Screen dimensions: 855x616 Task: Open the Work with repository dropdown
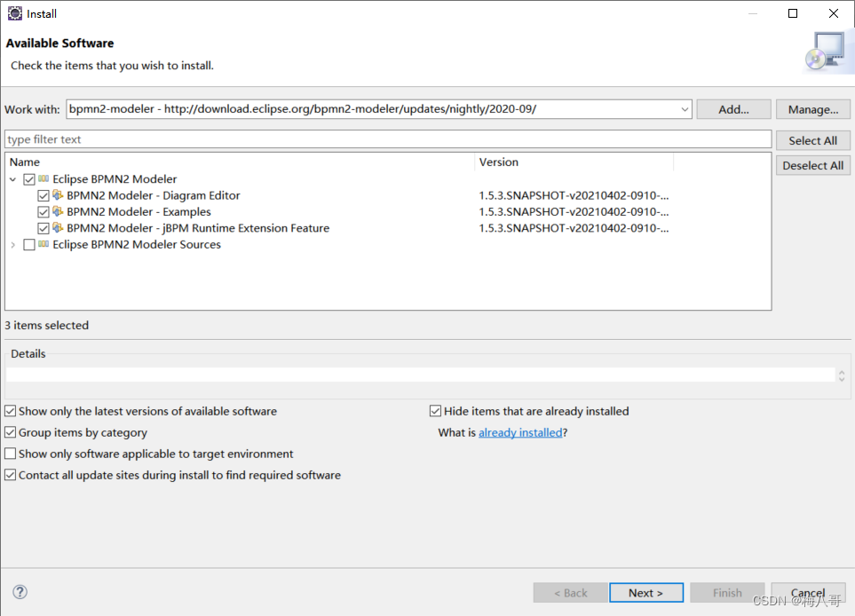(685, 108)
